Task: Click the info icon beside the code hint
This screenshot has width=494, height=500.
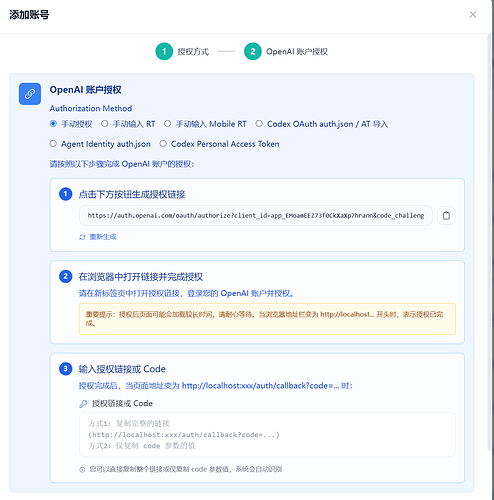Action: point(82,469)
